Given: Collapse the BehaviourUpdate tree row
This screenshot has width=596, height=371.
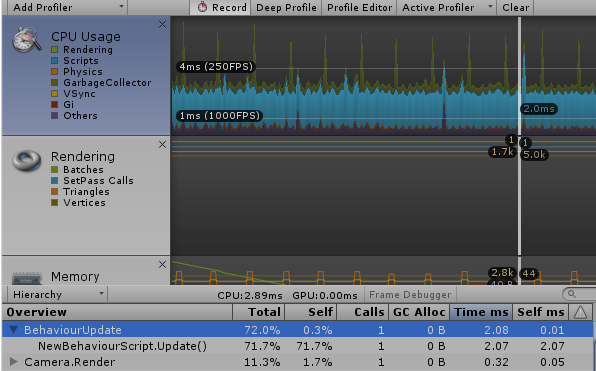Looking at the screenshot, I should [14, 330].
